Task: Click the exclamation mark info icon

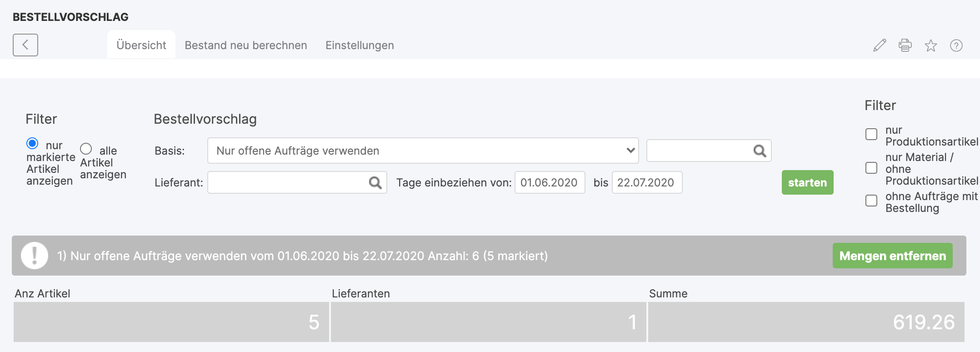Action: coord(35,256)
